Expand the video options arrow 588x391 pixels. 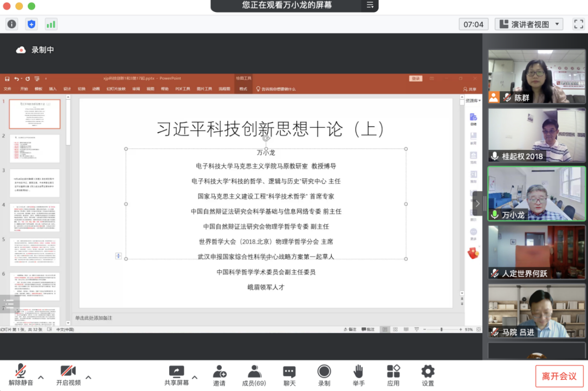coord(89,377)
